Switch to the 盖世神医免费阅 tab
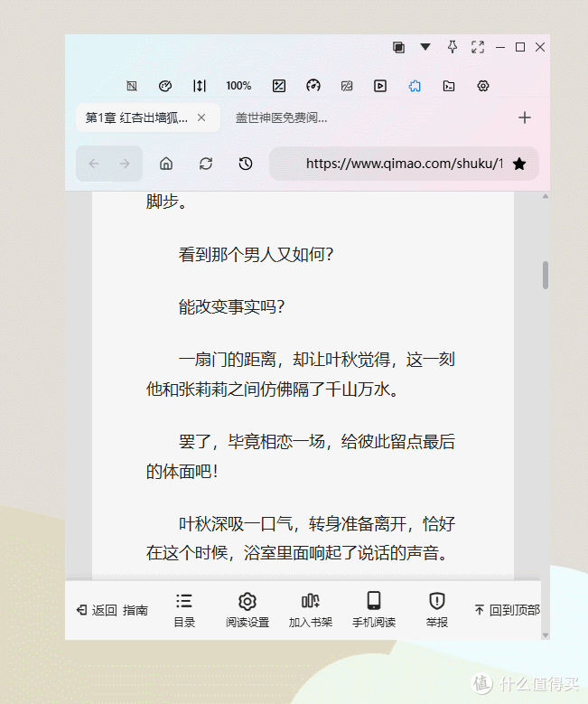Image resolution: width=588 pixels, height=704 pixels. [x=282, y=117]
